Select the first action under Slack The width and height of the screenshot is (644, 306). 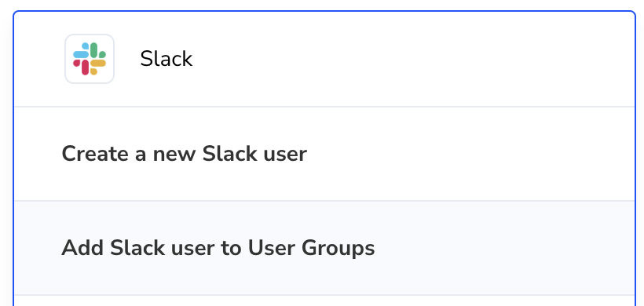point(324,154)
